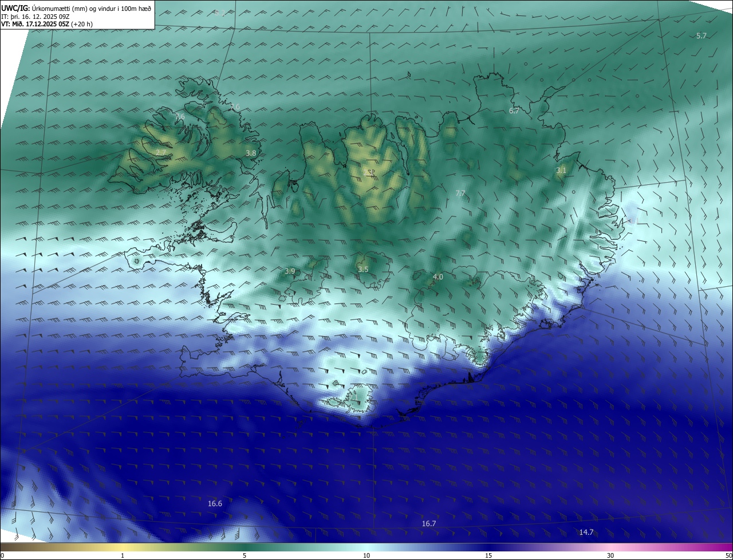Click the 7.7 value label
The width and height of the screenshot is (733, 560).
460,194
